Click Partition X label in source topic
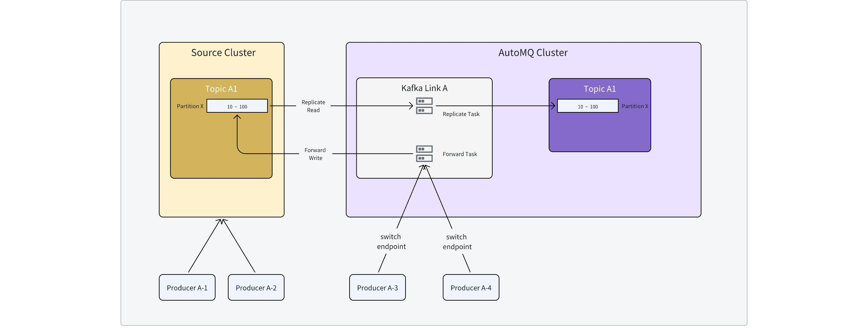This screenshot has height=334, width=868. click(190, 106)
